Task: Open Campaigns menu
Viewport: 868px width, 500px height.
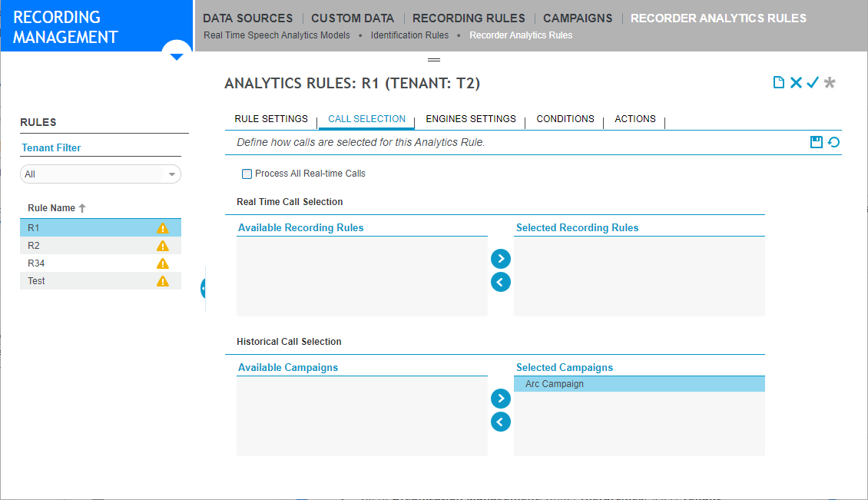Action: [x=578, y=18]
